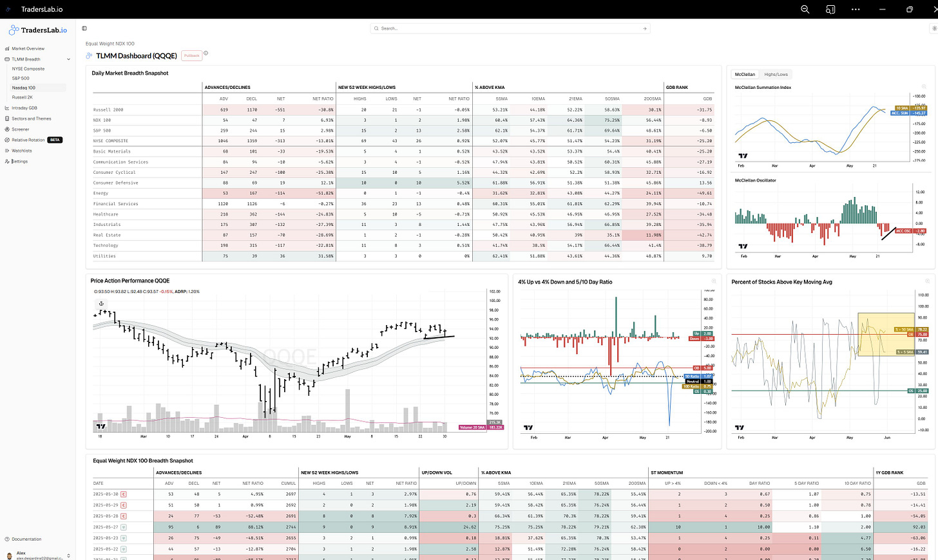Click the anchor icon on QQQE price chart
938x560 pixels.
point(101,303)
